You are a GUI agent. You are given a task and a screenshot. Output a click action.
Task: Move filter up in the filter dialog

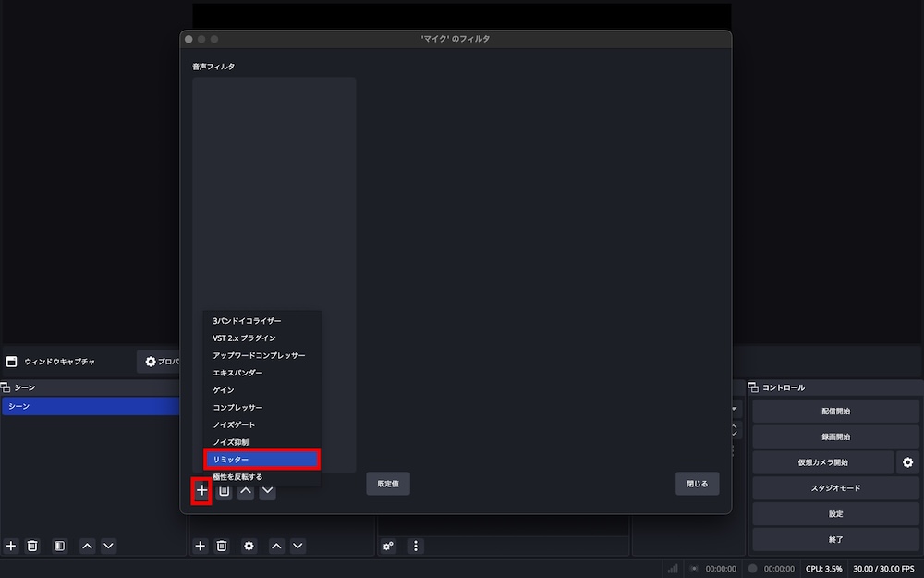click(x=246, y=491)
